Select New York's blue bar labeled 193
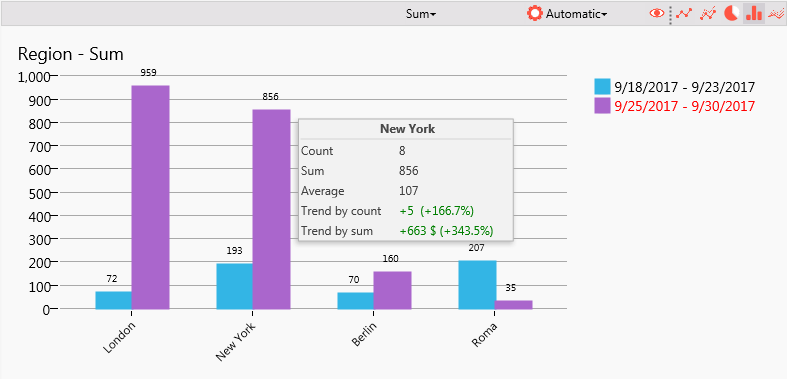Image resolution: width=787 pixels, height=379 pixels. [x=235, y=287]
